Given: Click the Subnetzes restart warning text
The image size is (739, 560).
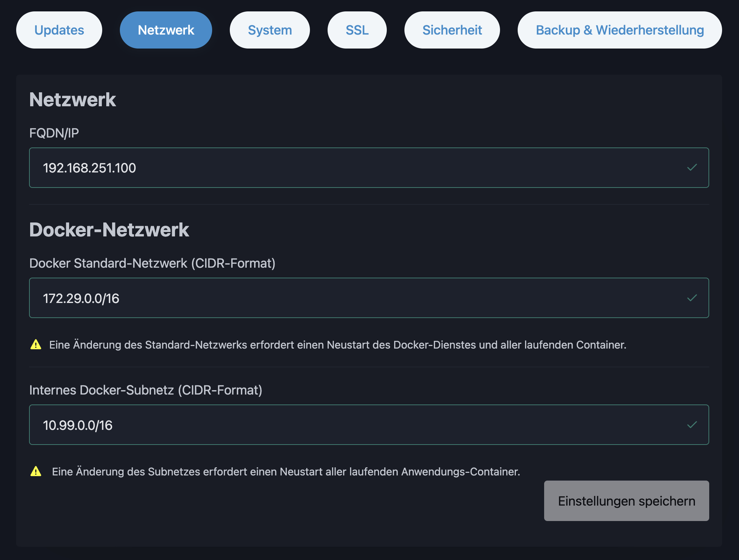Looking at the screenshot, I should click(286, 472).
